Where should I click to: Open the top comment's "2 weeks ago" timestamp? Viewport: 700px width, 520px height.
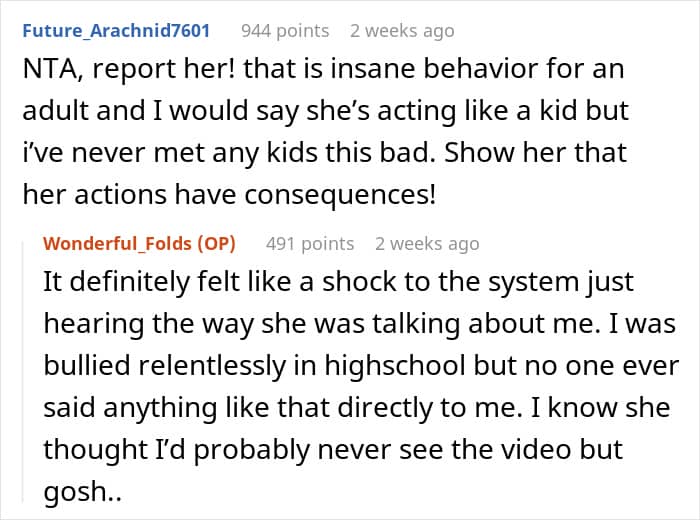click(409, 31)
